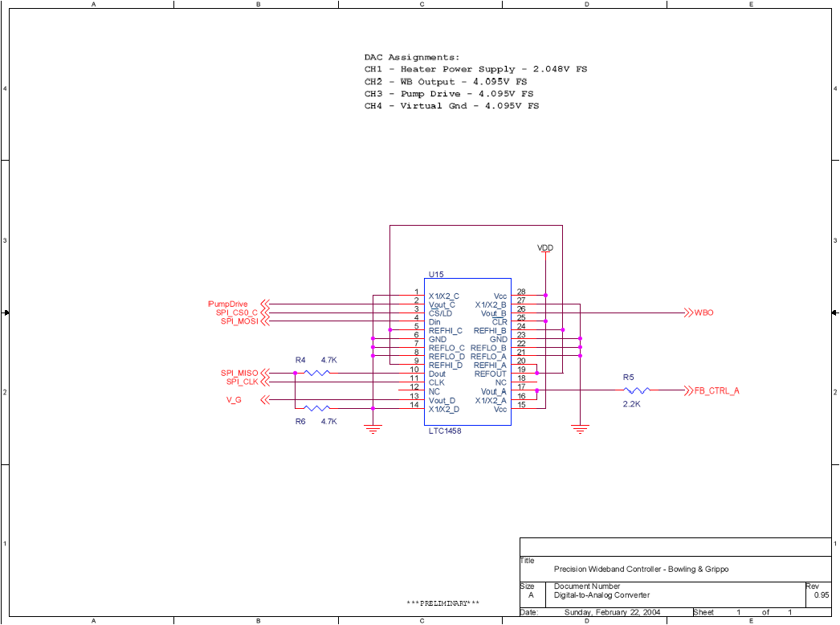
Task: Select the WBO output port label
Action: (x=704, y=312)
